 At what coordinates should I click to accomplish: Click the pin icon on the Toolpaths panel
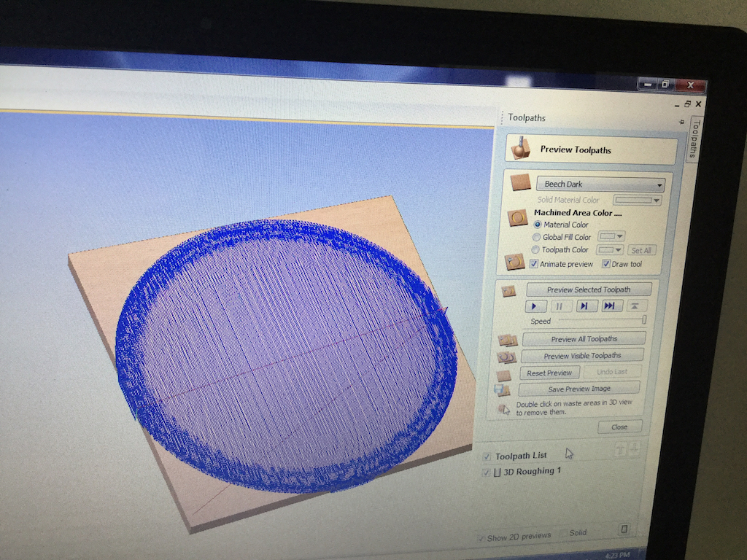[x=681, y=122]
